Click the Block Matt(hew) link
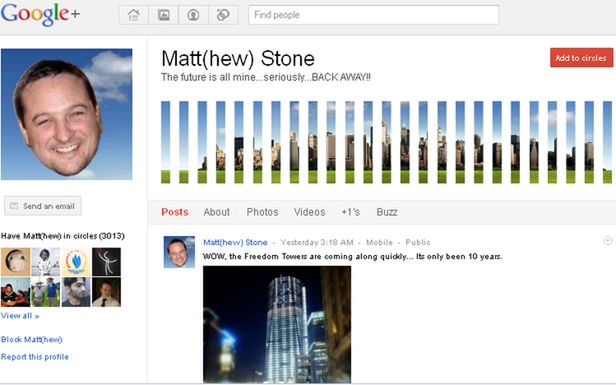The height and width of the screenshot is (385, 616). (x=31, y=339)
